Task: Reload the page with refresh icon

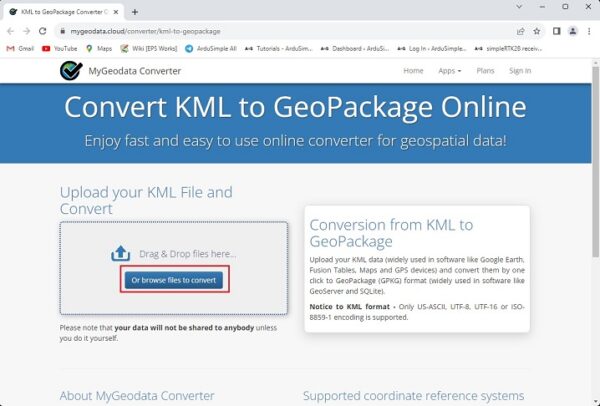Action: (x=42, y=31)
